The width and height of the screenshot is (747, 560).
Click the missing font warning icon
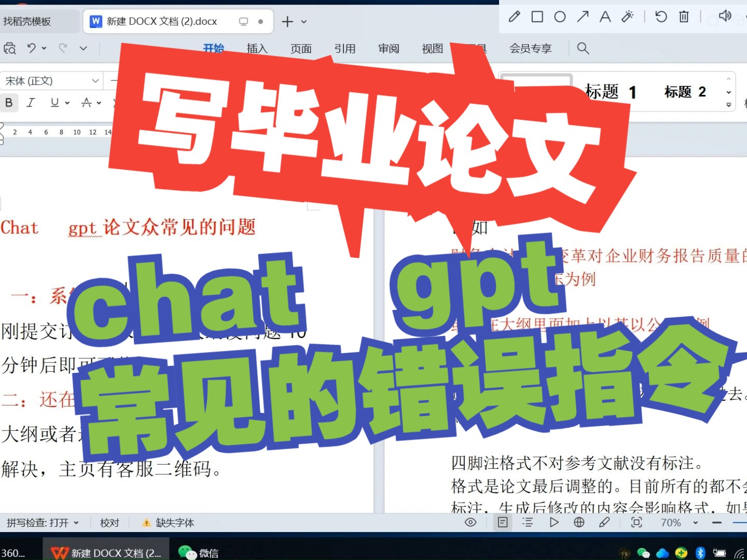pos(146,523)
